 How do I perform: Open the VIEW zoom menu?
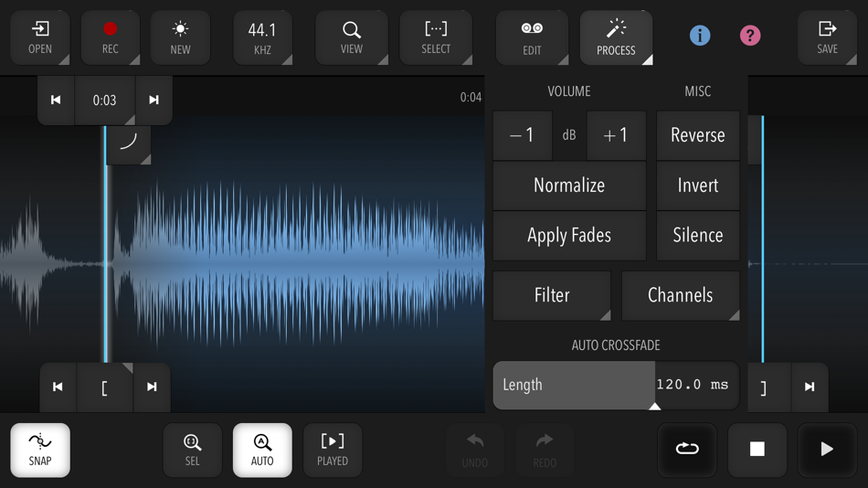(352, 37)
